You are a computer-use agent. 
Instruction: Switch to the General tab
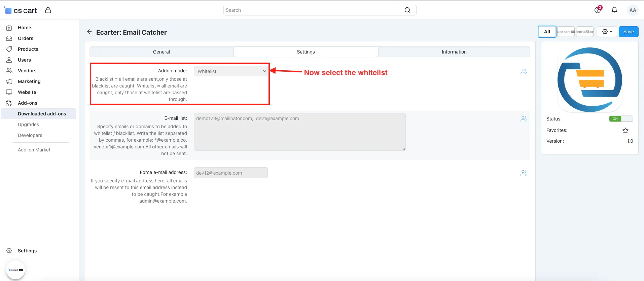point(162,52)
